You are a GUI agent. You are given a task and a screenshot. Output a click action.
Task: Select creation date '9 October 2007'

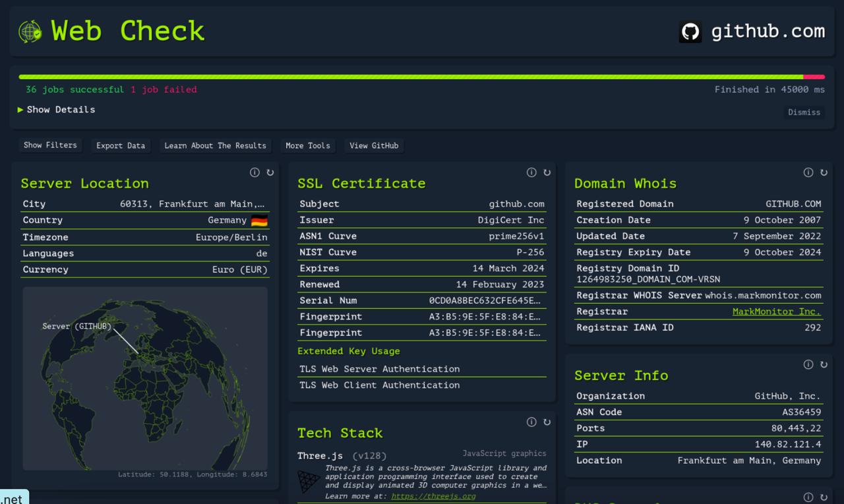783,220
